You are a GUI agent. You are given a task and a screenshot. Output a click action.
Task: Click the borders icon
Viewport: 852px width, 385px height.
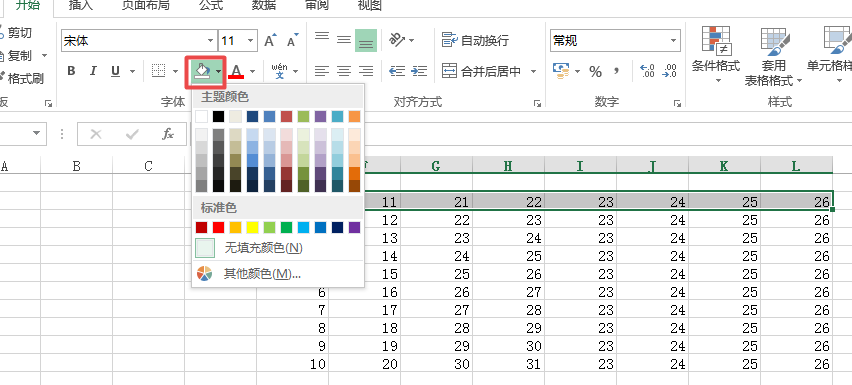coord(158,71)
